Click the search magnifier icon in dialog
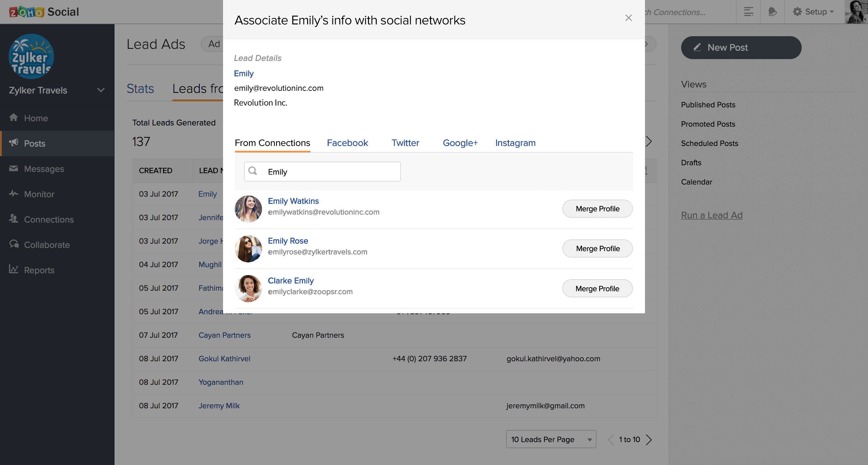The image size is (868, 465). pos(253,171)
